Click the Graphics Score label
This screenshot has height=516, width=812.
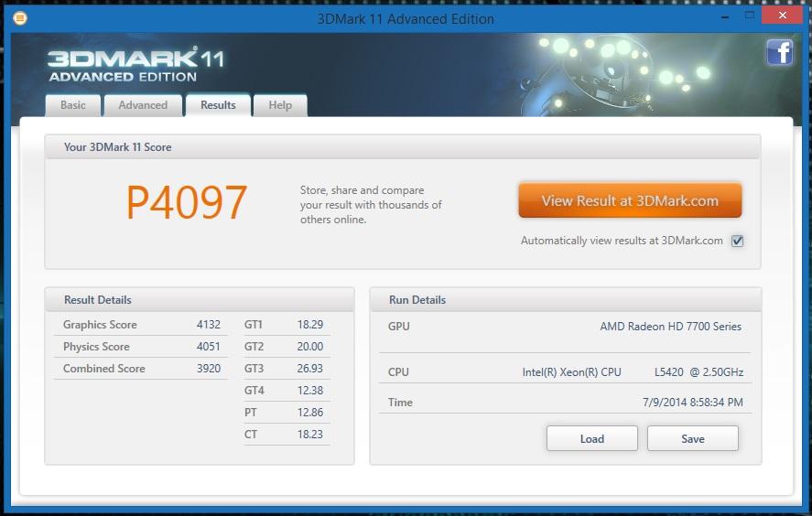coord(100,325)
